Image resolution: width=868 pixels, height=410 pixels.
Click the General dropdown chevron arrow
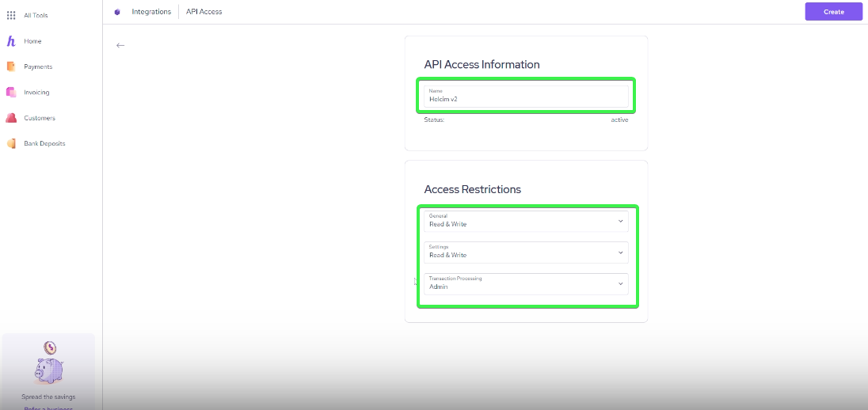pyautogui.click(x=620, y=222)
